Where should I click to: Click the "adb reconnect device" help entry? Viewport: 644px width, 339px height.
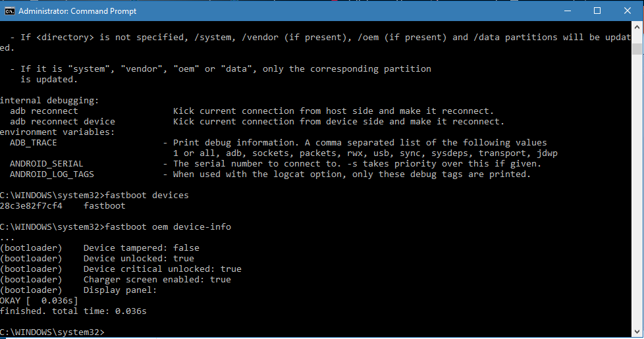coord(63,122)
